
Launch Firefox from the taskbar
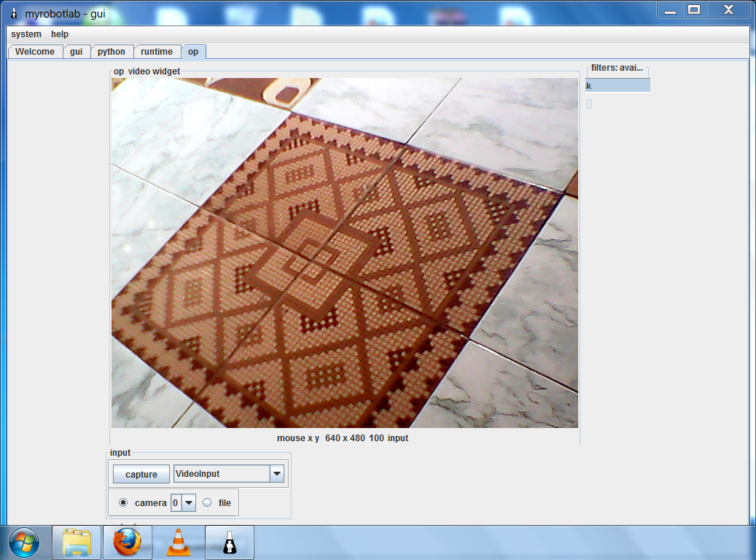tap(128, 542)
